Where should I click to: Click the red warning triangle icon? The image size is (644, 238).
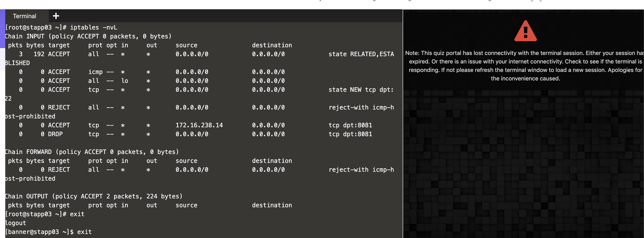click(x=525, y=31)
